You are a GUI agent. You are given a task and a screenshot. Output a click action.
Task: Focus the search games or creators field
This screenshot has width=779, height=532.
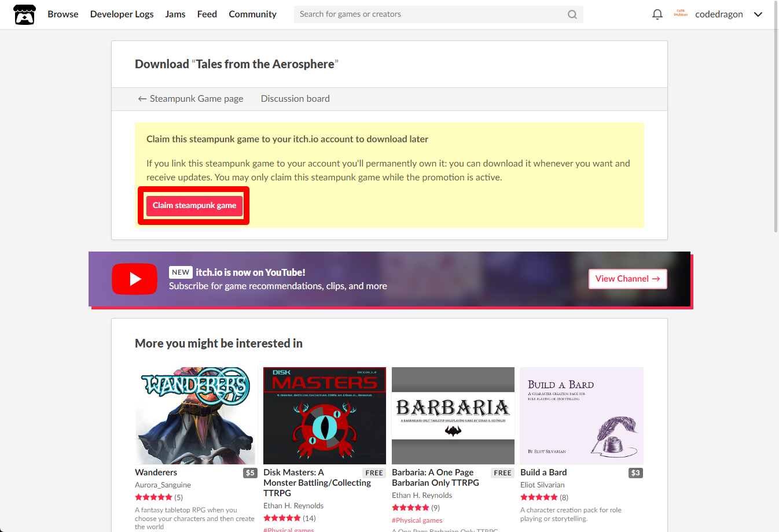[438, 14]
